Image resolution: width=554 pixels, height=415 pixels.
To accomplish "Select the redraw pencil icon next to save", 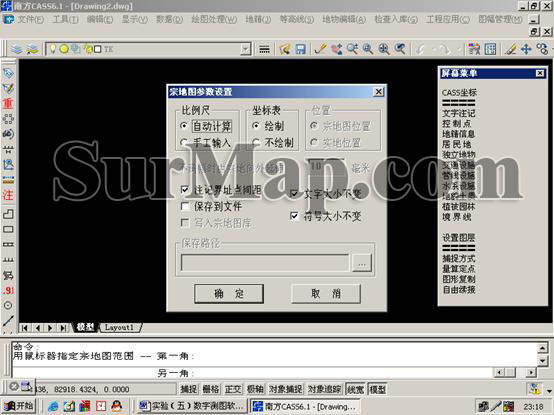I will [x=320, y=49].
